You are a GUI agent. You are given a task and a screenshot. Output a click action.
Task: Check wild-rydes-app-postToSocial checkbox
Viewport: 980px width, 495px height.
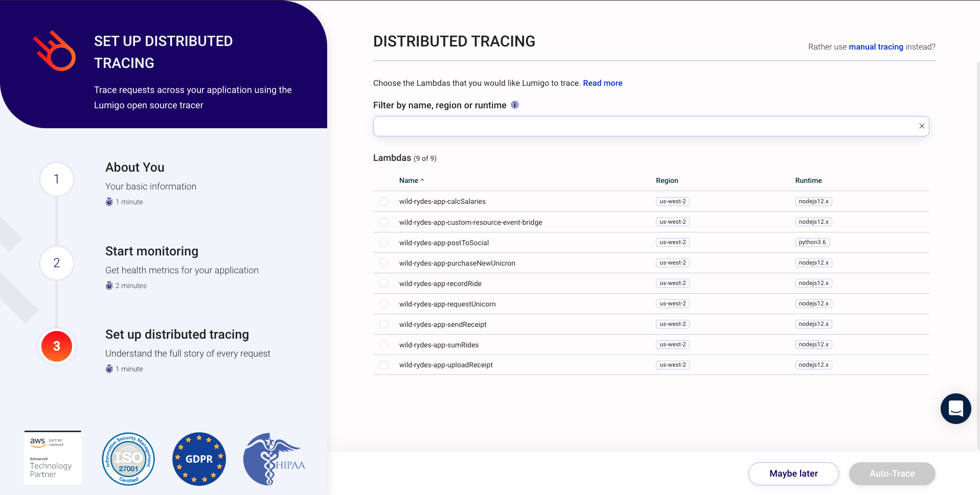pyautogui.click(x=383, y=242)
